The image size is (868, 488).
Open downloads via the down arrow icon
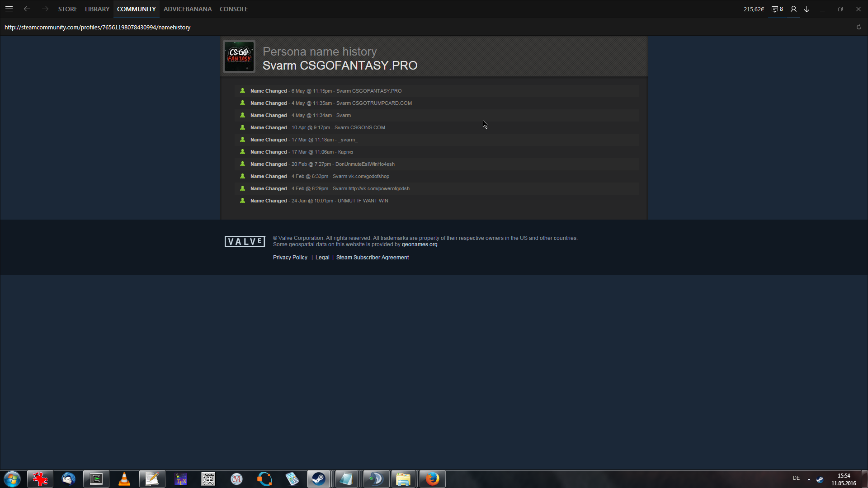pos(807,9)
